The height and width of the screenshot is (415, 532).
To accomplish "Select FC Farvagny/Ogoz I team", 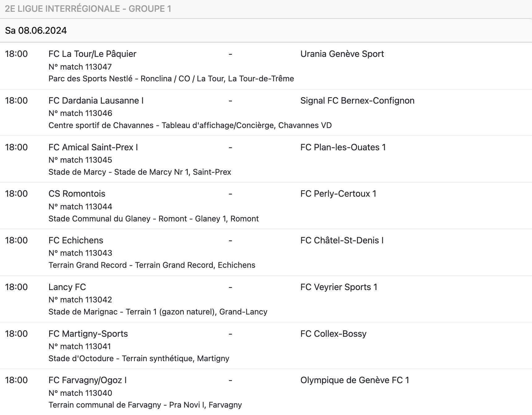I will click(x=88, y=380).
